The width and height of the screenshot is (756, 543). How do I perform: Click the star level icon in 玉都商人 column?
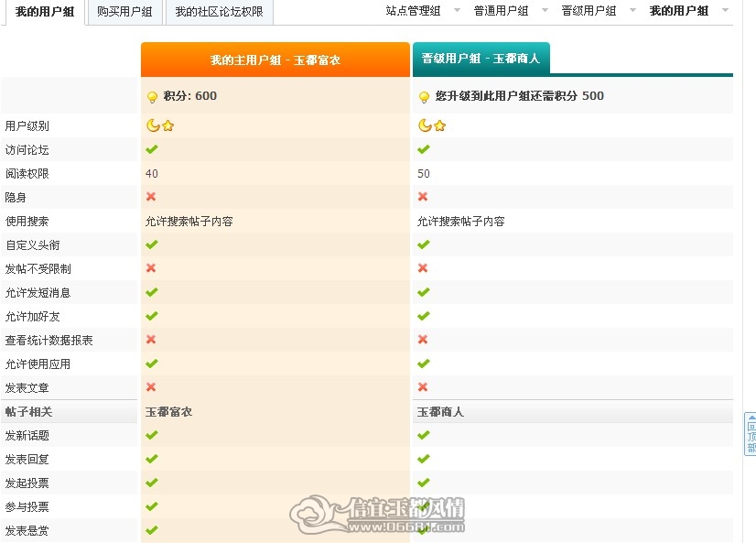click(439, 125)
